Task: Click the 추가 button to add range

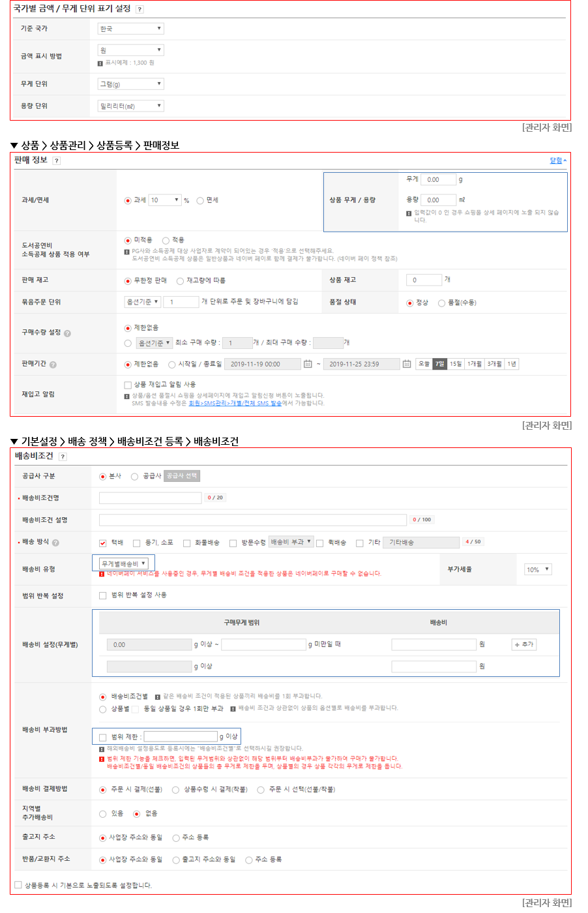Action: click(523, 644)
